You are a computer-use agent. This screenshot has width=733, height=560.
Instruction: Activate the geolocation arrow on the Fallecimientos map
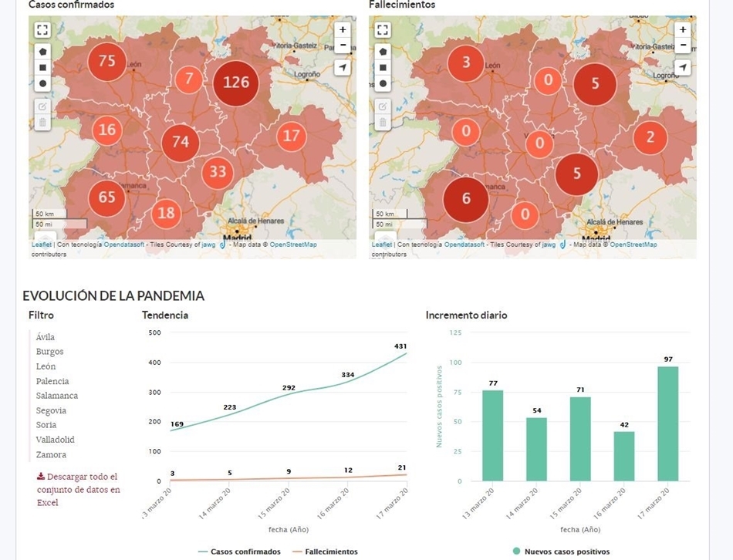point(682,67)
